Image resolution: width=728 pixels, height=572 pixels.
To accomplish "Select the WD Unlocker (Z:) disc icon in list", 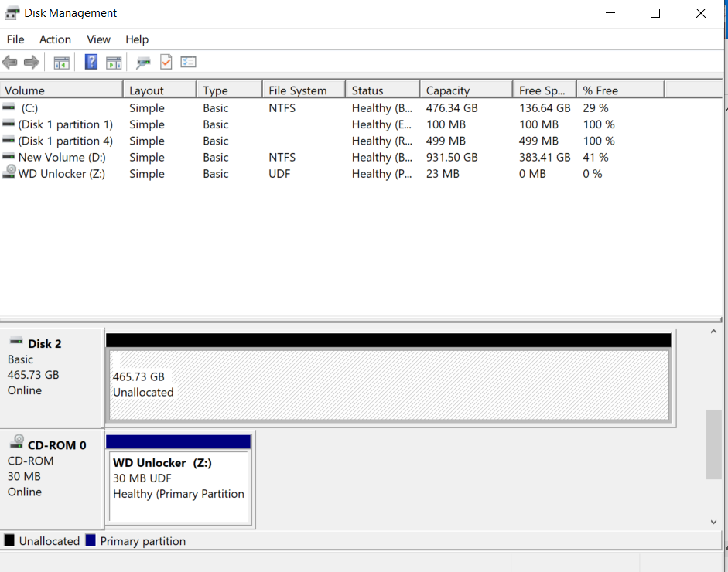I will point(9,172).
